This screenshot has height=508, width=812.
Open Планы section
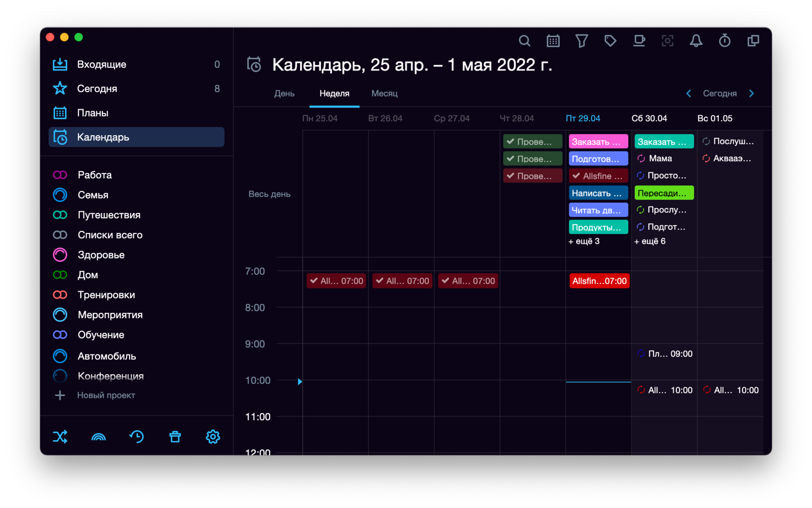pos(136,113)
